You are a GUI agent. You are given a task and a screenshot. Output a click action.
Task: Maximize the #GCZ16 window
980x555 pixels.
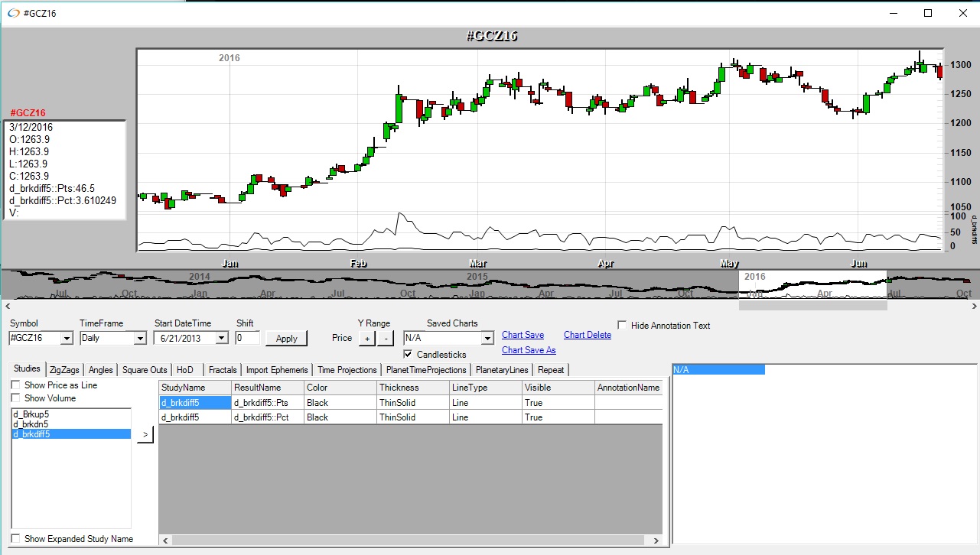tap(928, 13)
